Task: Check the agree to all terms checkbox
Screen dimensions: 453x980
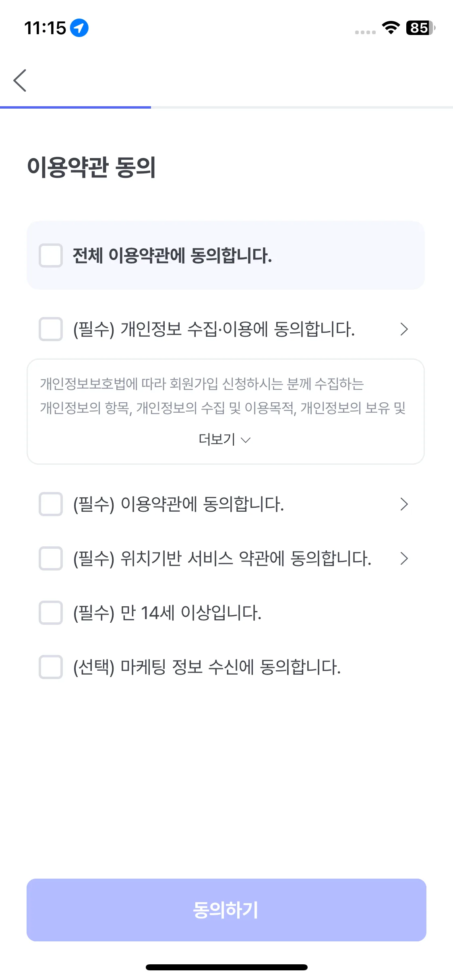Action: (x=51, y=255)
